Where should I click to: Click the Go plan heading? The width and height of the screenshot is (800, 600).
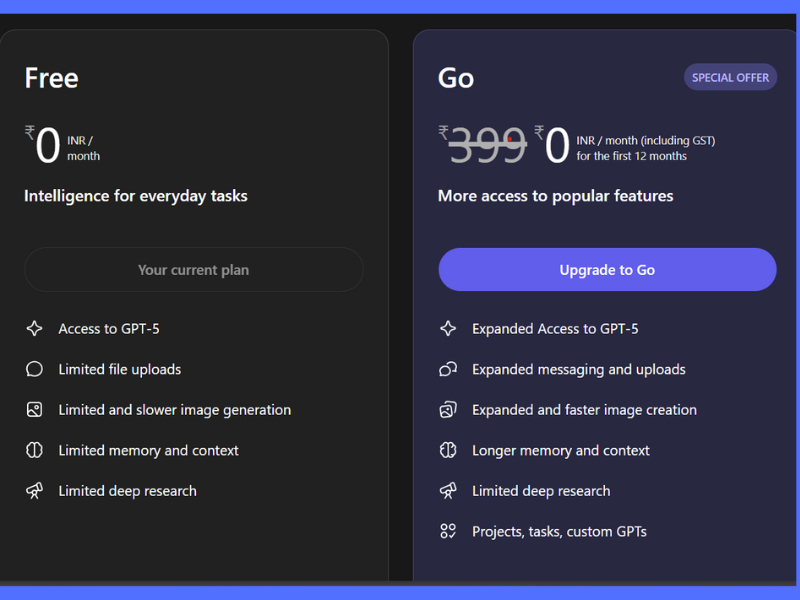(456, 78)
